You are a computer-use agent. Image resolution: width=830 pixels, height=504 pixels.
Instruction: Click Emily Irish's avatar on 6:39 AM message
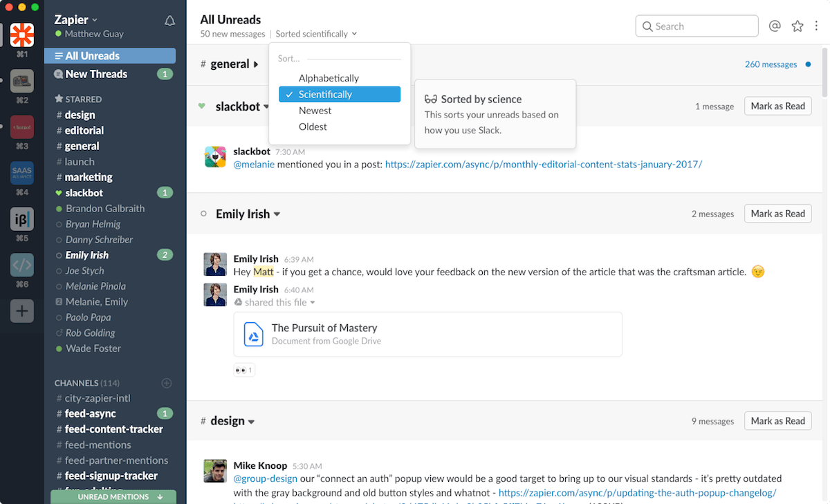[215, 264]
